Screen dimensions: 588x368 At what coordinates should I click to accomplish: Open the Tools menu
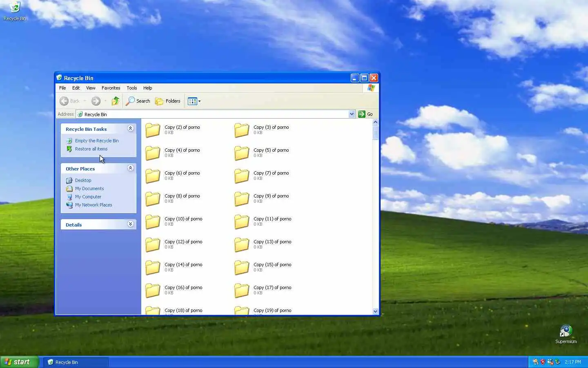(131, 88)
